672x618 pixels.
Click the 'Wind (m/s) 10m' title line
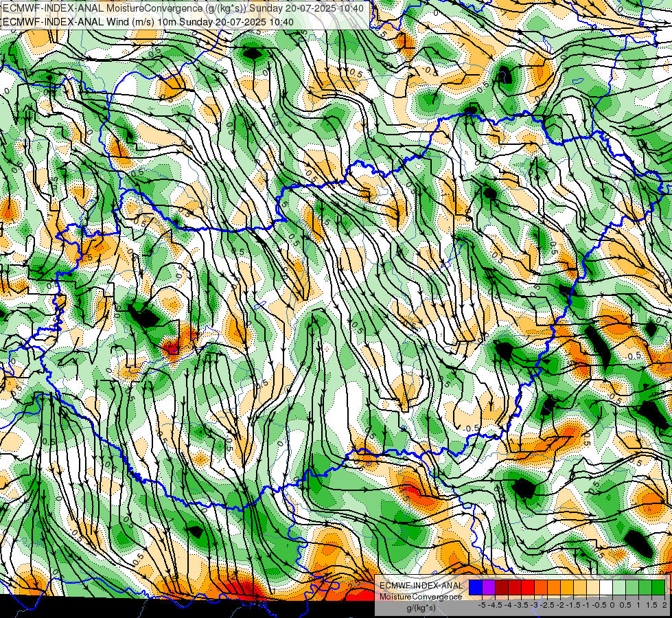point(148,22)
